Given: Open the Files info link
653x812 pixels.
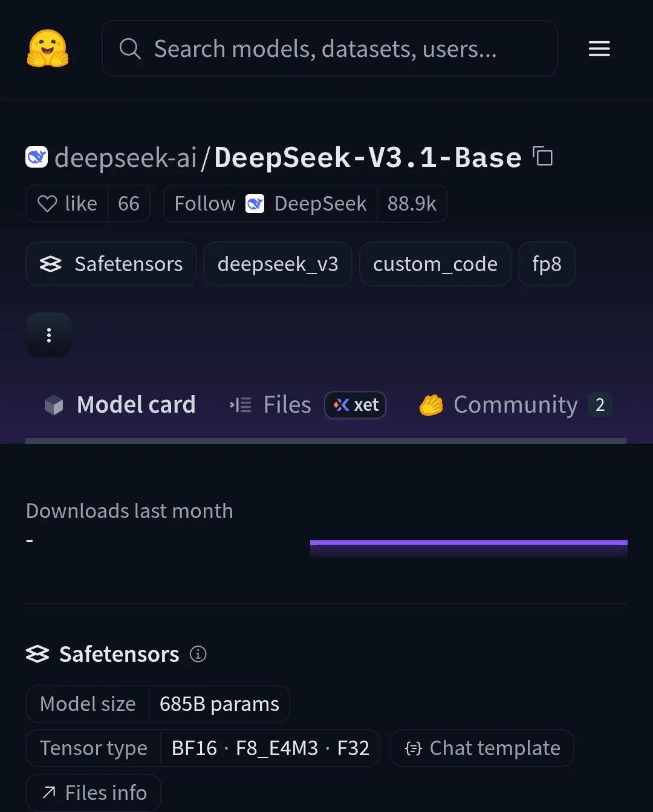Looking at the screenshot, I should (x=94, y=792).
